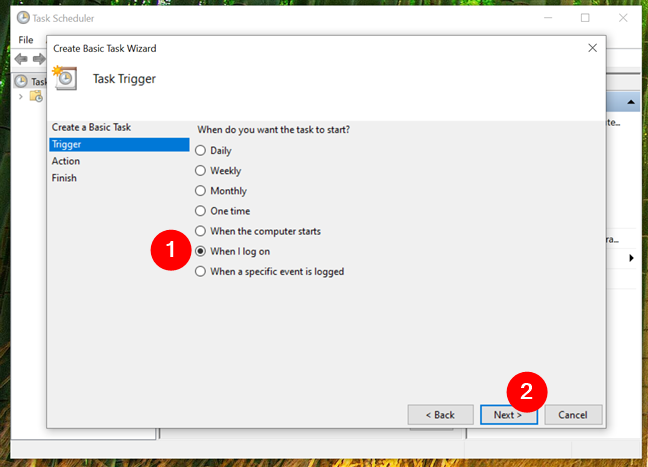Select the Task Scheduler Library folder icon
This screenshot has width=648, height=467.
(36, 97)
